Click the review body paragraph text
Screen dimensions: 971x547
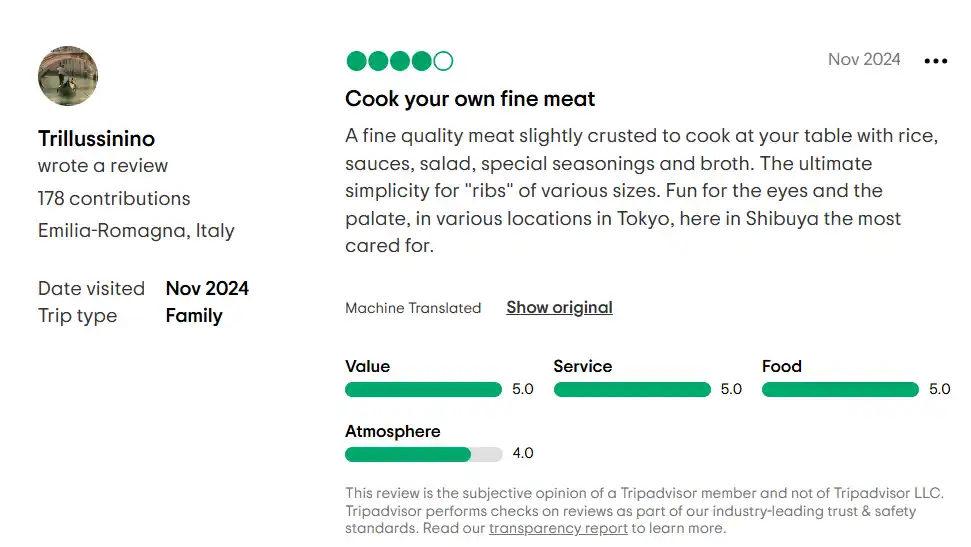click(642, 190)
